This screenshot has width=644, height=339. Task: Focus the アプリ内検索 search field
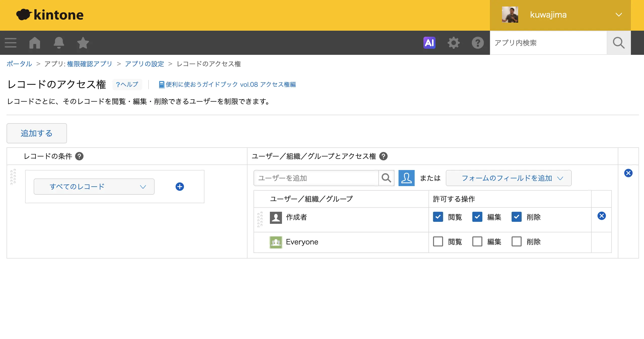(x=548, y=43)
